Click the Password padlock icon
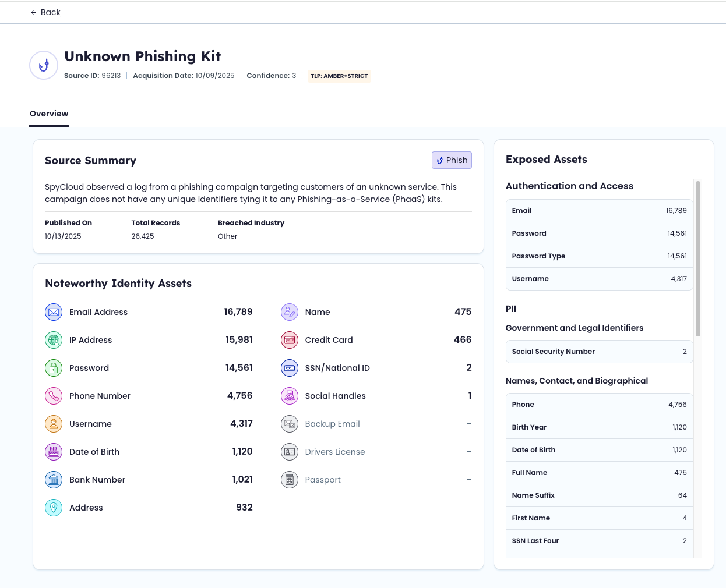This screenshot has height=588, width=726. point(54,368)
